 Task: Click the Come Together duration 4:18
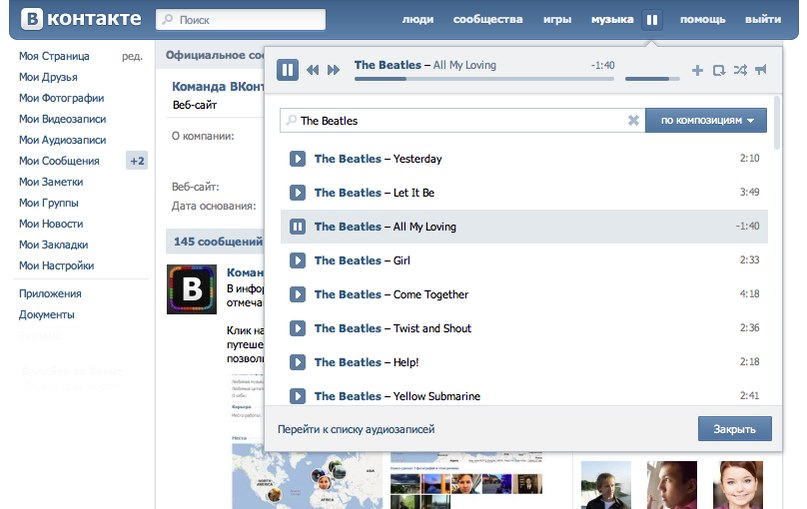[749, 294]
